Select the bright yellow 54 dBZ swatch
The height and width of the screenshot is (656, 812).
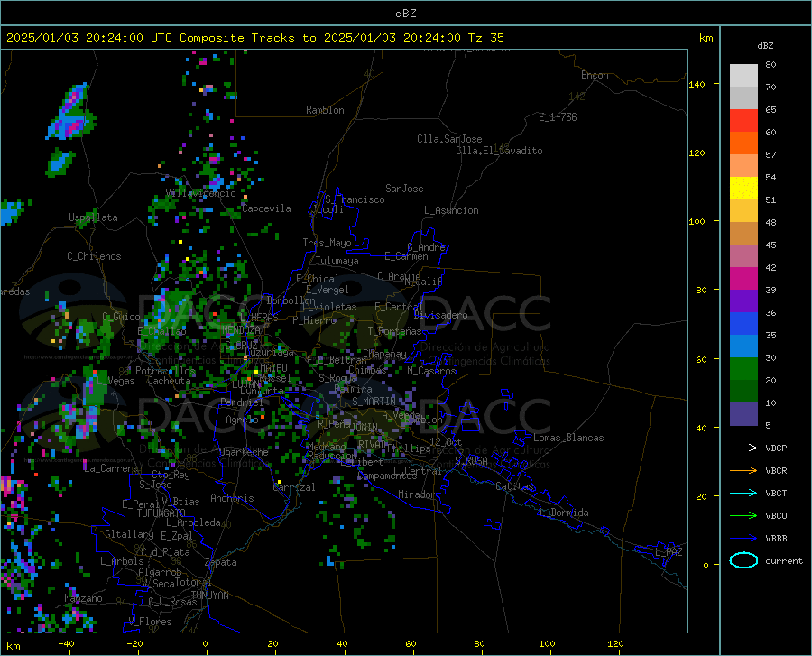[743, 188]
